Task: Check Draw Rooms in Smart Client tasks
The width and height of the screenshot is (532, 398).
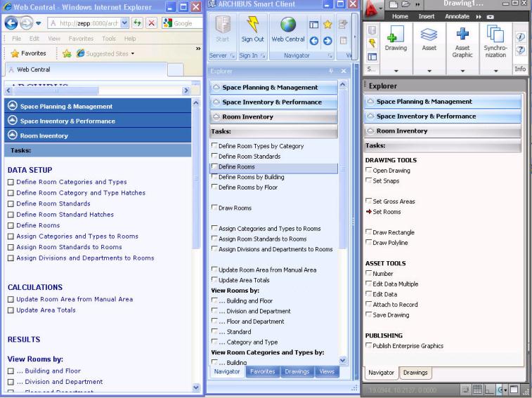Action: (x=214, y=207)
